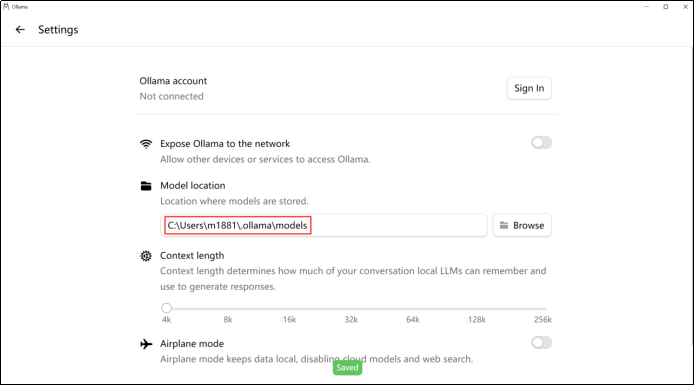
Task: Click the 'Ollama account' label
Action: [x=173, y=81]
